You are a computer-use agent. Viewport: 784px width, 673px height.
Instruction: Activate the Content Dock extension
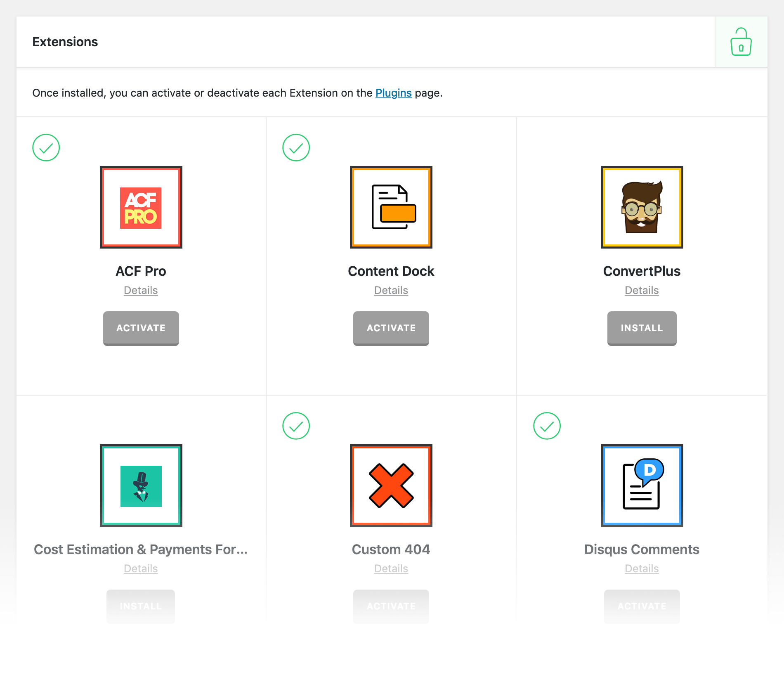pos(391,328)
